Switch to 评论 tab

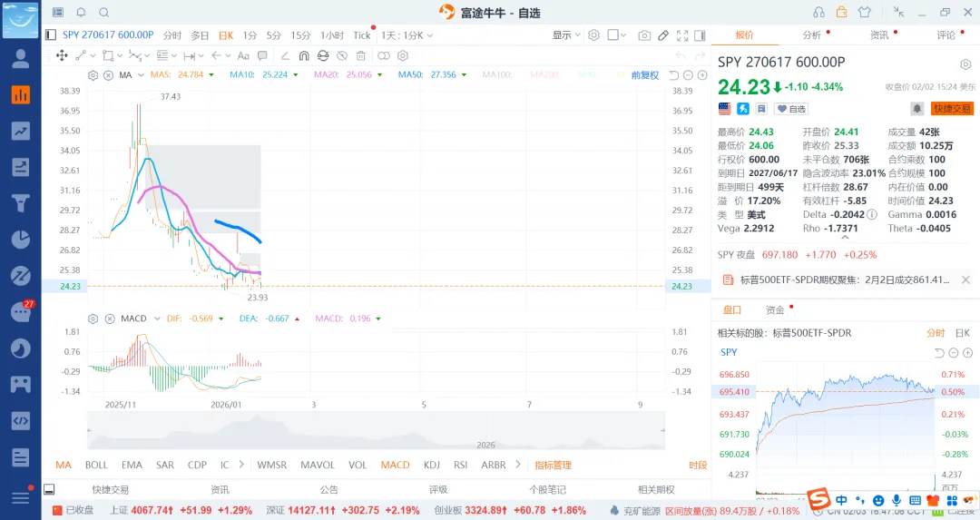tap(946, 35)
